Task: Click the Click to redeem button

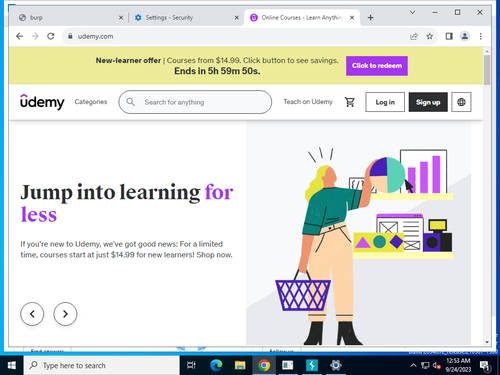Action: pyautogui.click(x=377, y=66)
